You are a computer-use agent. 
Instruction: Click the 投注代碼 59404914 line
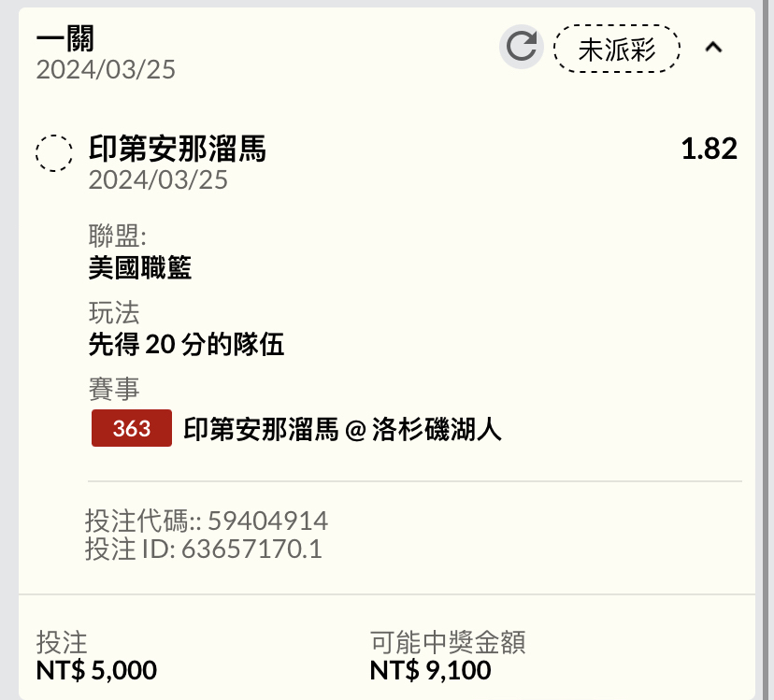coord(207,521)
